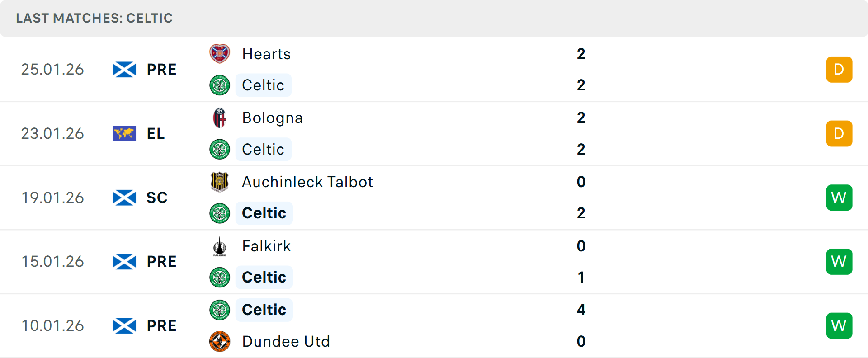This screenshot has height=358, width=868.
Task: Click the Falkirk club crest
Action: click(220, 246)
